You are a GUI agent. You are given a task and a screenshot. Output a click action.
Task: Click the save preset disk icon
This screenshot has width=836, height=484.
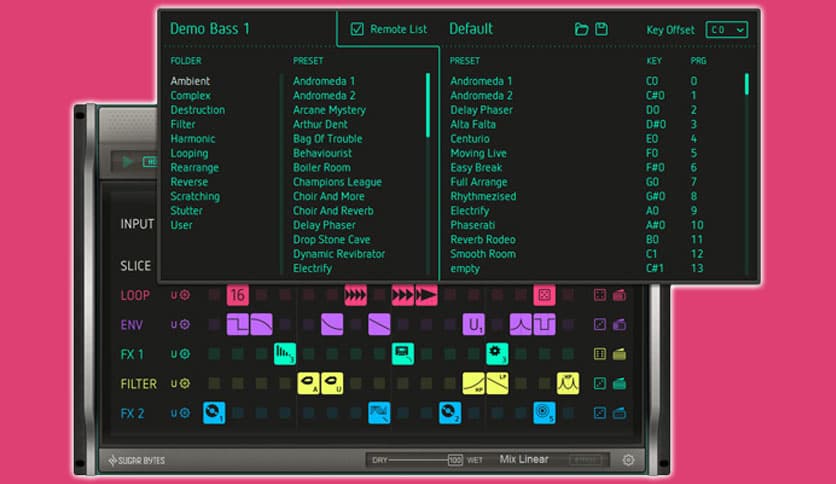click(x=601, y=29)
